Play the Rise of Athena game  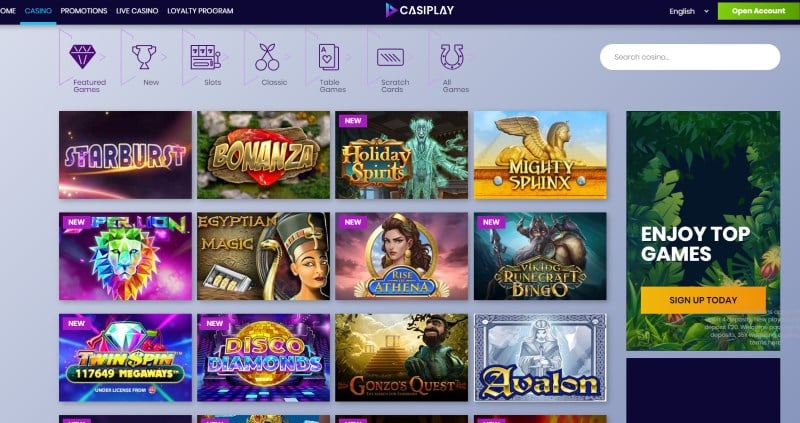point(402,256)
